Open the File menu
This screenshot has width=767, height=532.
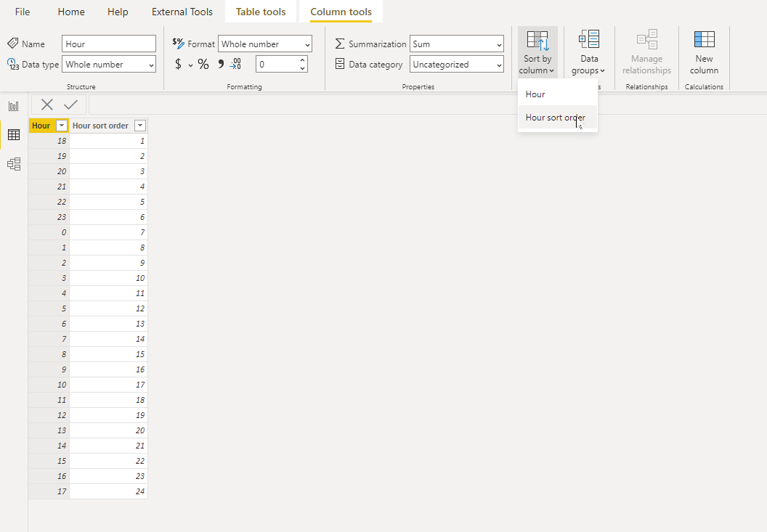pos(23,12)
